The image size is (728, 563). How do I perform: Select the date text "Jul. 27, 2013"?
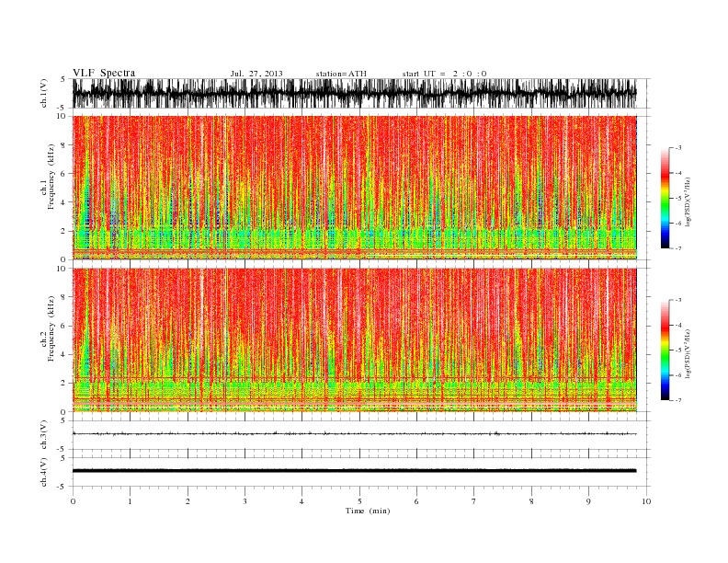point(256,74)
